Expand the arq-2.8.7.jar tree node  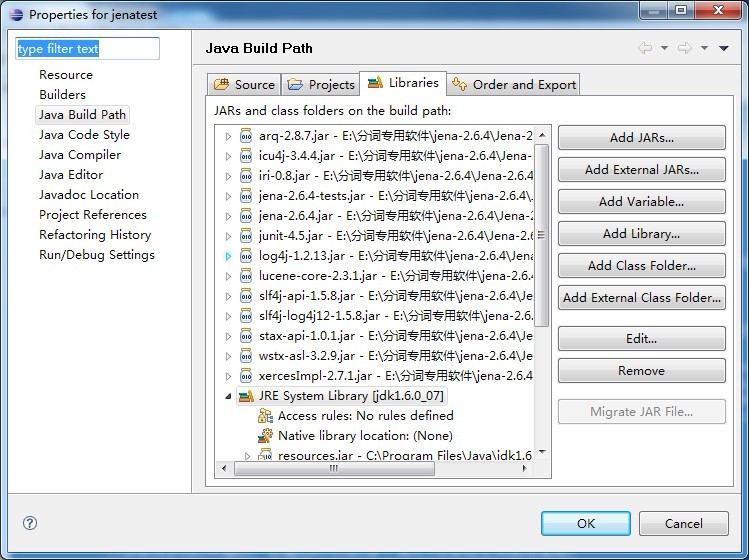coord(228,137)
